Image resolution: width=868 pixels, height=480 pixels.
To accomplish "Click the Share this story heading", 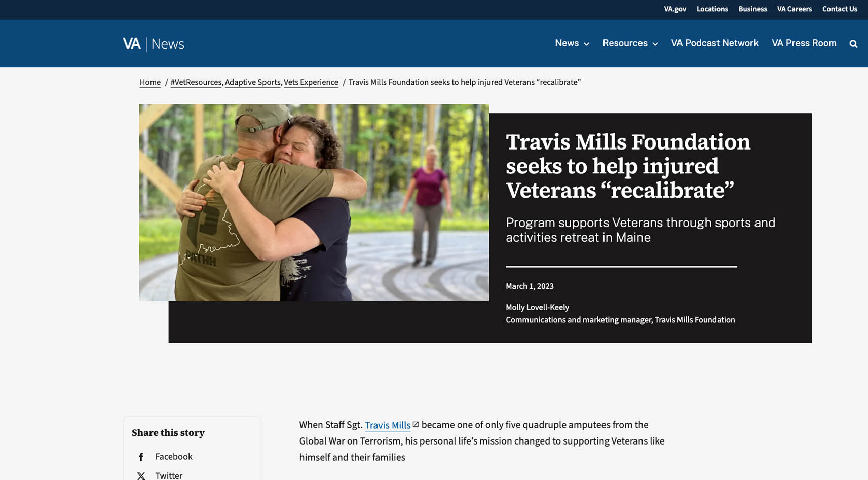I will pos(168,433).
